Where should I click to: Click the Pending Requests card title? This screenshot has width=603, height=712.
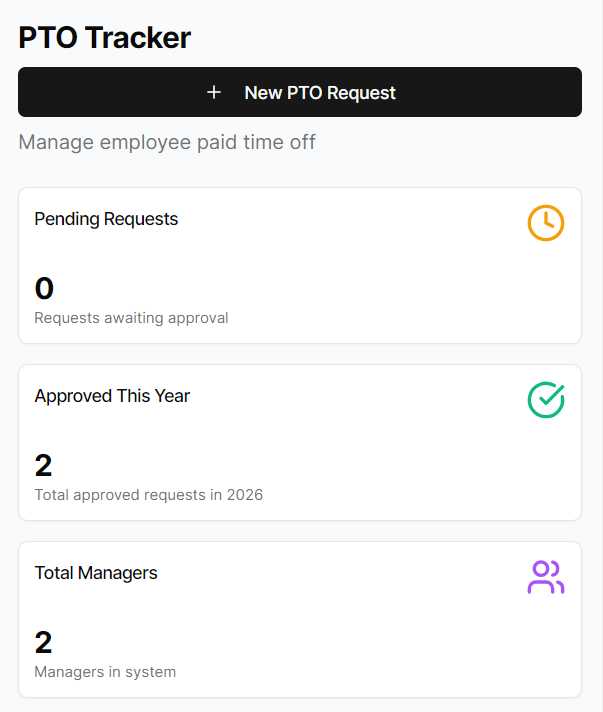tap(106, 219)
